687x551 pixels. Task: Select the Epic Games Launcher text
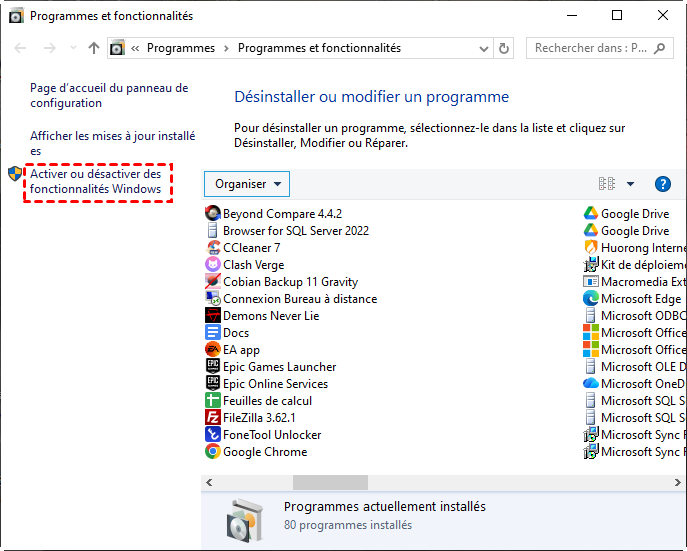(x=280, y=367)
